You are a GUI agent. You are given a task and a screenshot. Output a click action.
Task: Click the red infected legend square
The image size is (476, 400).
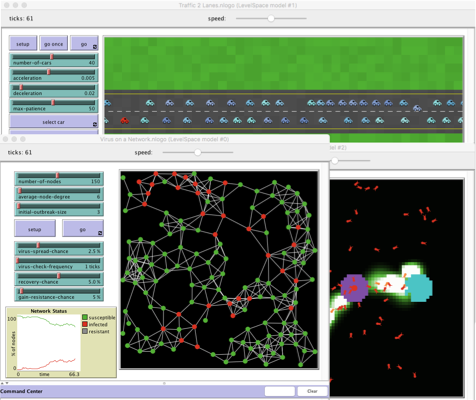click(85, 324)
